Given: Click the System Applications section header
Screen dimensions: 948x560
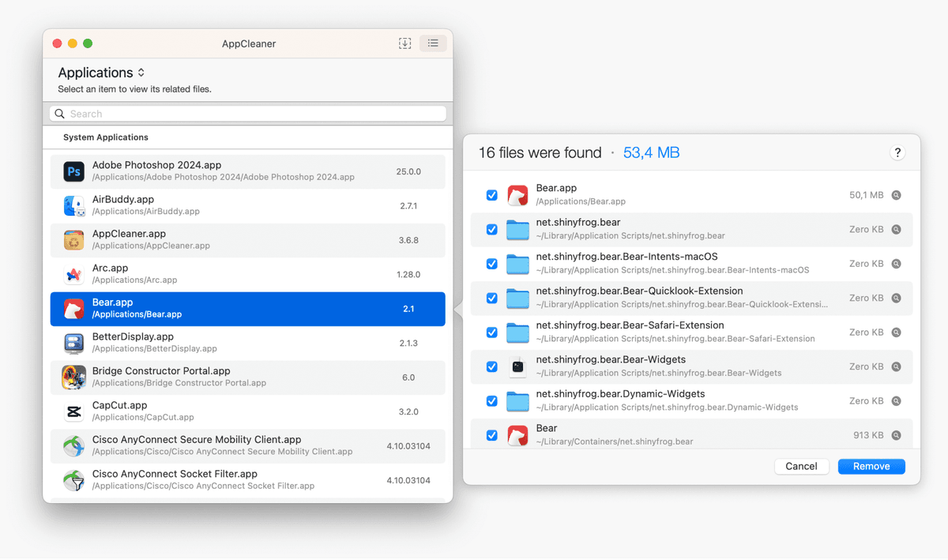Looking at the screenshot, I should 106,137.
